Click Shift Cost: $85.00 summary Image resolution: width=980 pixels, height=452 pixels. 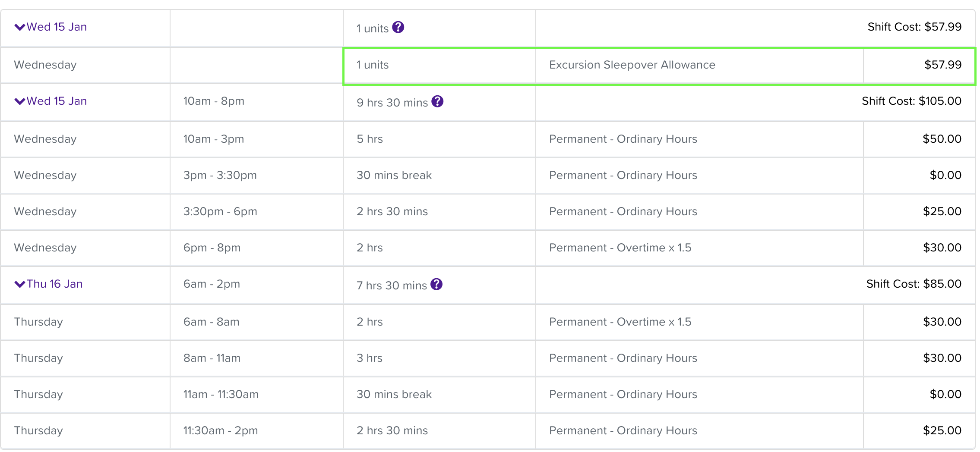[x=914, y=284]
